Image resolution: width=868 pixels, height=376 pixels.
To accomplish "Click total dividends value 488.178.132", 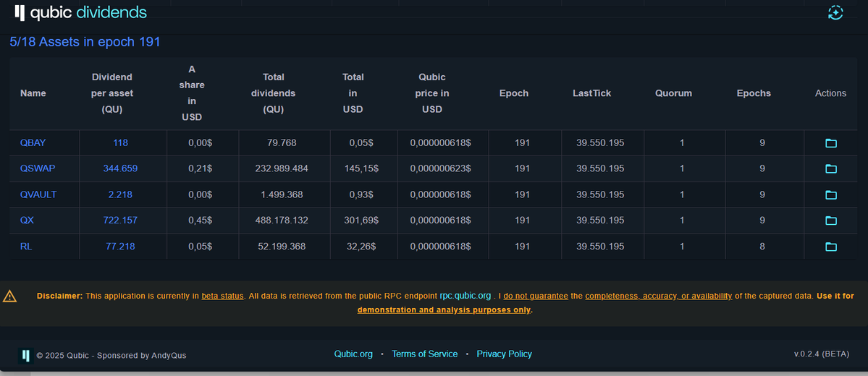I will click(282, 220).
